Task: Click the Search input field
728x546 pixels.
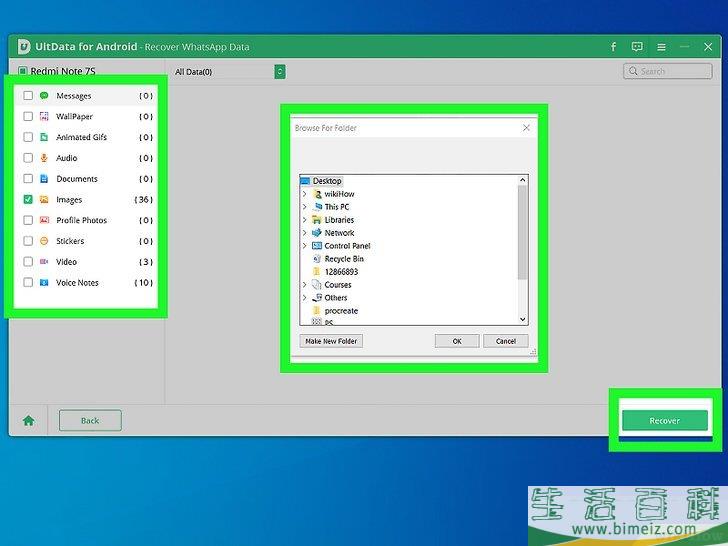Action: click(668, 71)
